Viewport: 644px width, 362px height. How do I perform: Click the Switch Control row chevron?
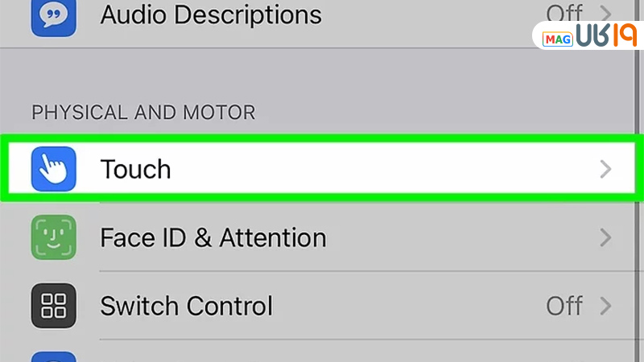(x=605, y=306)
